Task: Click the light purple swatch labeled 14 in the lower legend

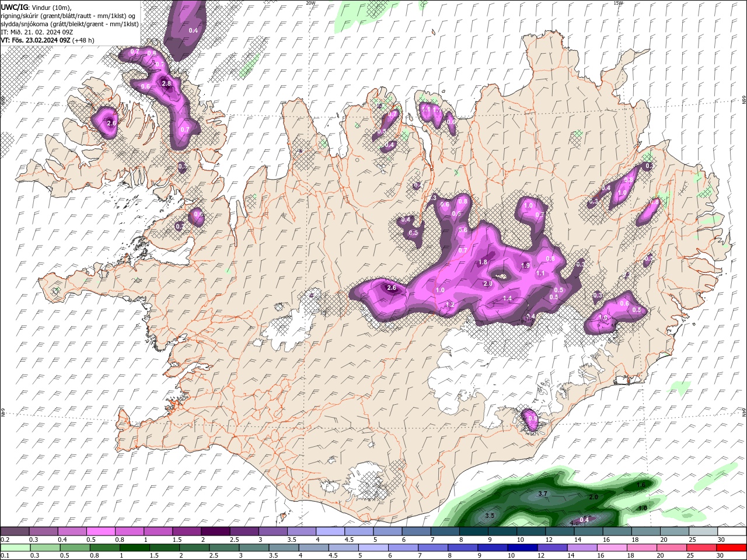Action: [x=582, y=547]
